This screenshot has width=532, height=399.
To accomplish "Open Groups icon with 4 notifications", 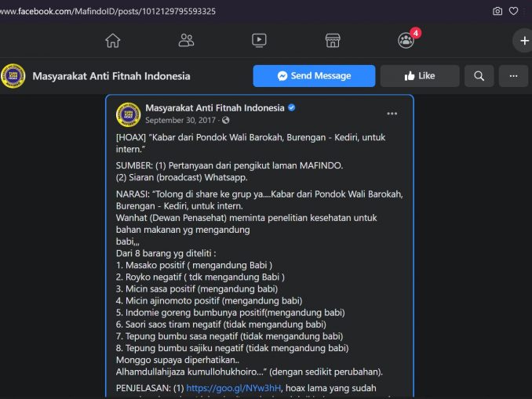I will [x=406, y=40].
